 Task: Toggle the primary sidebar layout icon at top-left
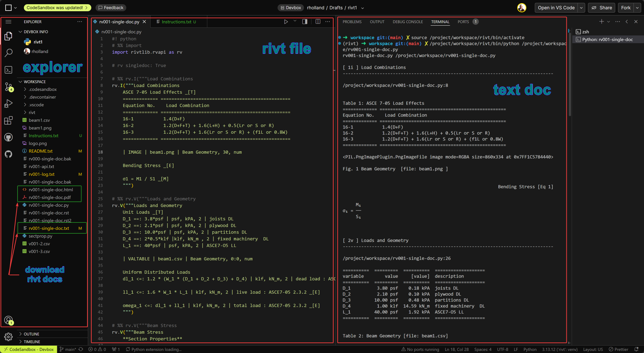[8, 8]
